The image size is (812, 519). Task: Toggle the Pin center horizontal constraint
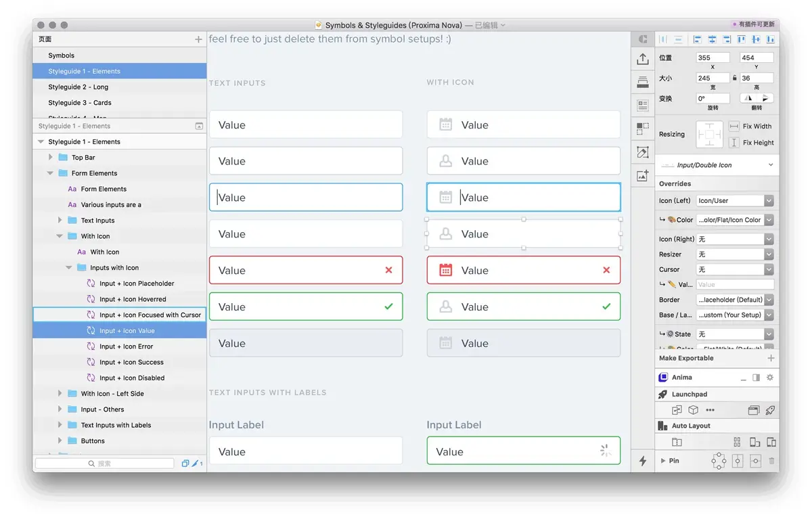[755, 461]
